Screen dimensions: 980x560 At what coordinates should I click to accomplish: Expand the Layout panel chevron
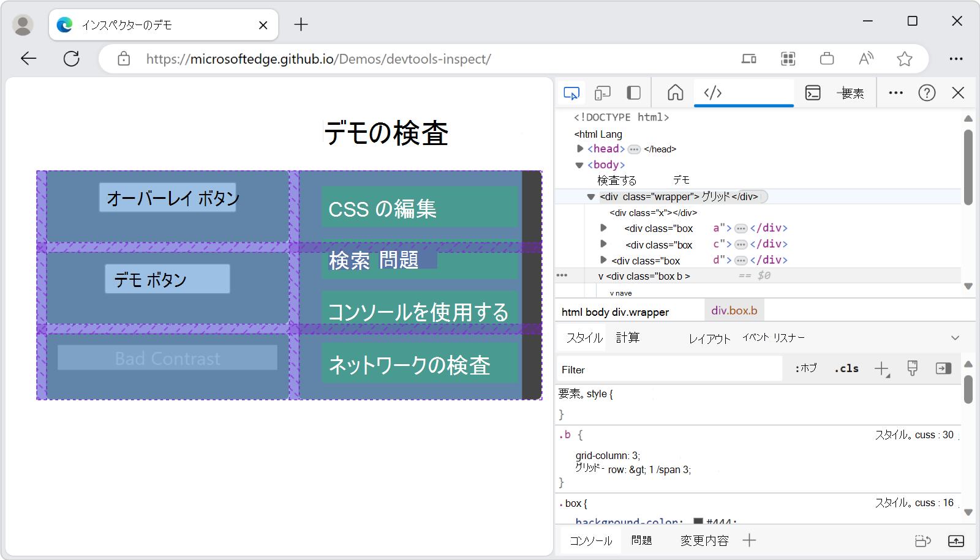(955, 337)
